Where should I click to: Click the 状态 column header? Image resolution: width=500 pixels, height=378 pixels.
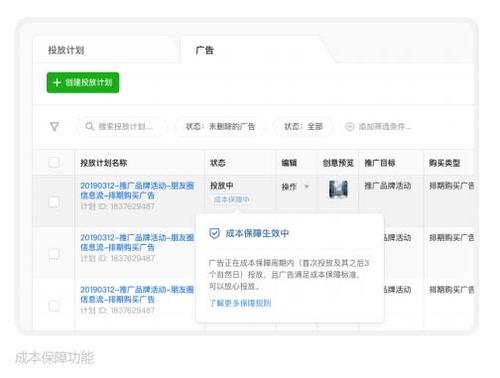coord(217,163)
